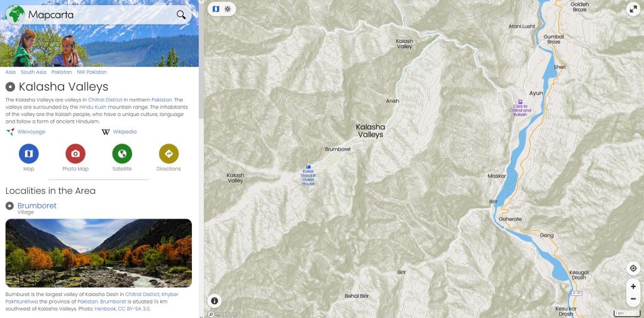
Task: Click the blue Map circle icon
Action: point(29,154)
